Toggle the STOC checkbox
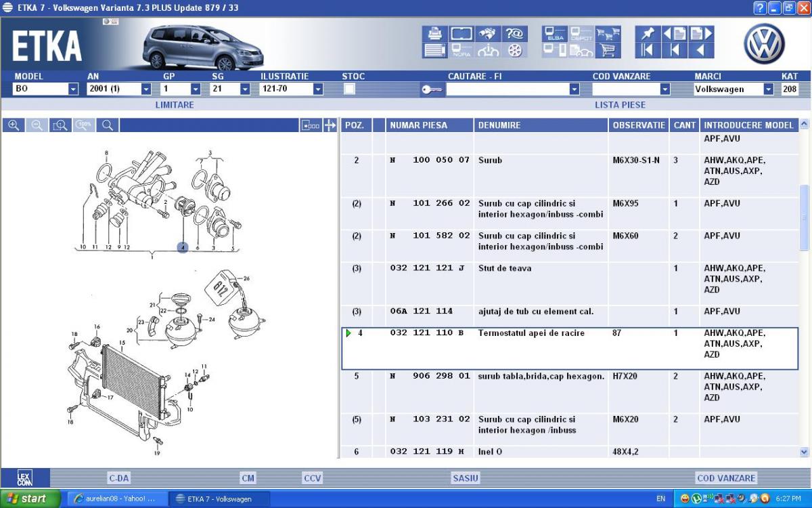The width and height of the screenshot is (812, 508). (349, 89)
